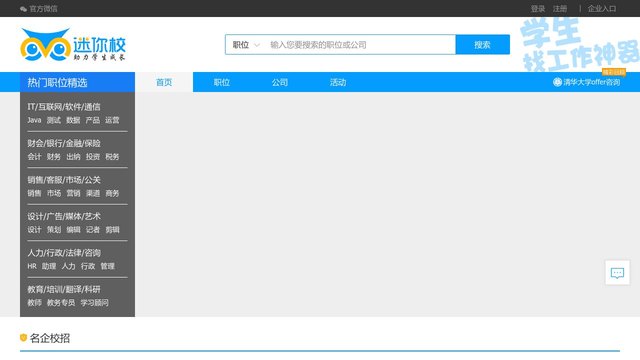640x360 pixels.
Task: Click the 名企校招 shield icon
Action: point(23,338)
